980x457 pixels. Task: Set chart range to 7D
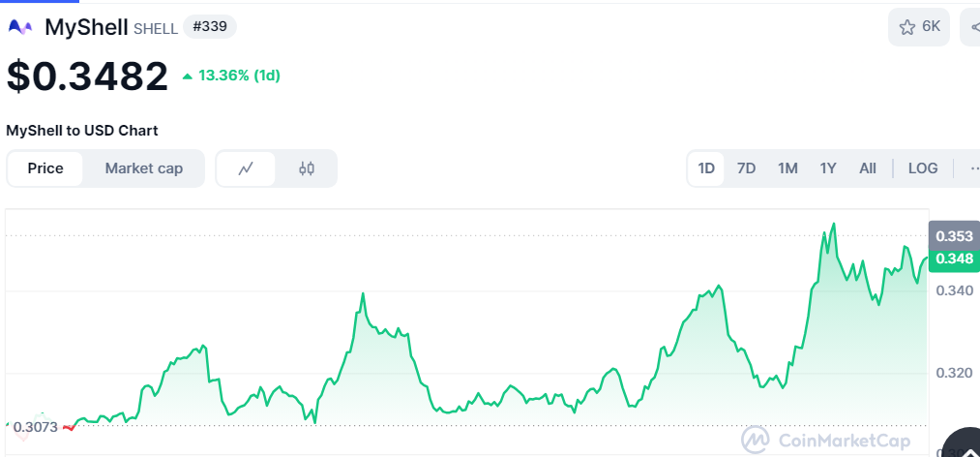746,168
